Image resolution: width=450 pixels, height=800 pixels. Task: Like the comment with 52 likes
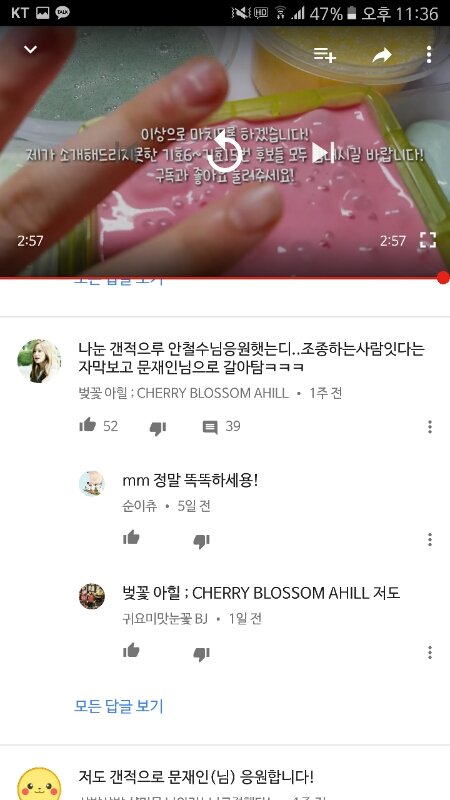88,425
